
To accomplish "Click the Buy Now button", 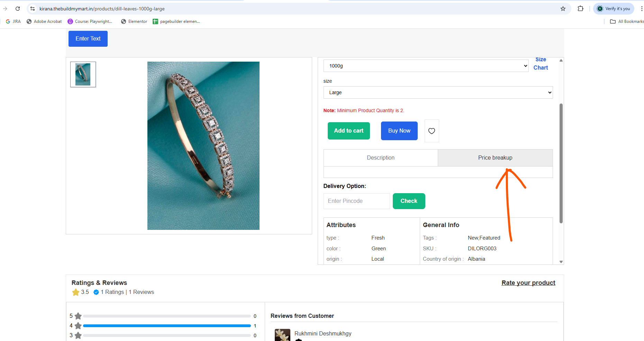I will coord(399,131).
